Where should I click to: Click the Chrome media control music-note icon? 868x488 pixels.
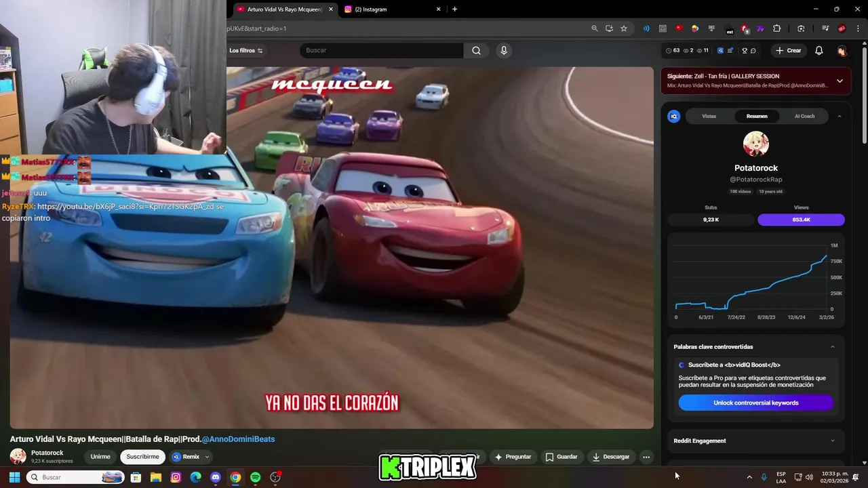point(825,28)
